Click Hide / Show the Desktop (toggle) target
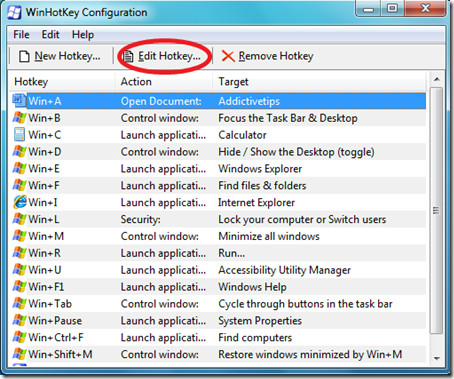 tap(296, 152)
